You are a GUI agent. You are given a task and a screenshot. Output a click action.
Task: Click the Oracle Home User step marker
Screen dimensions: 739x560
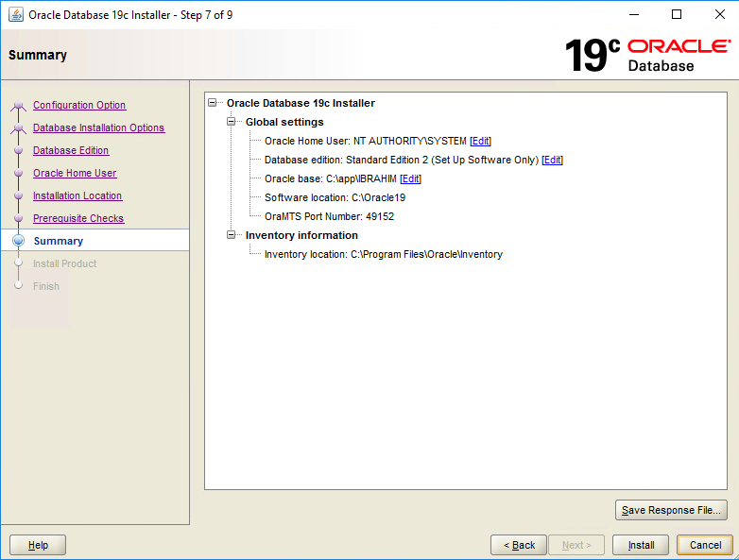[x=18, y=173]
